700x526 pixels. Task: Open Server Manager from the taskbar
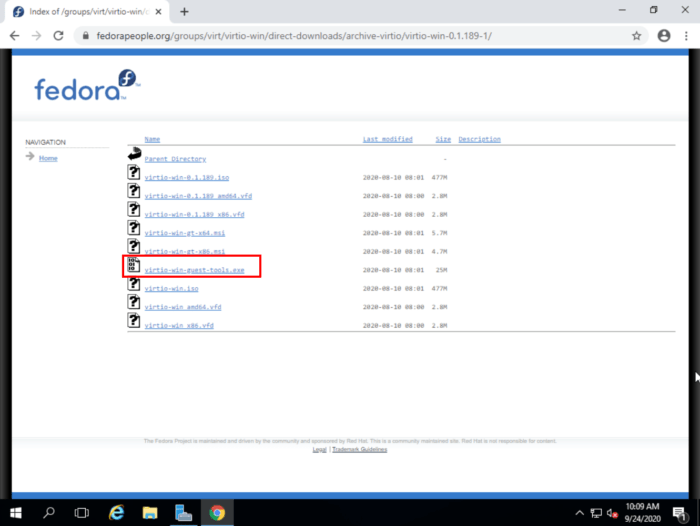pyautogui.click(x=183, y=513)
